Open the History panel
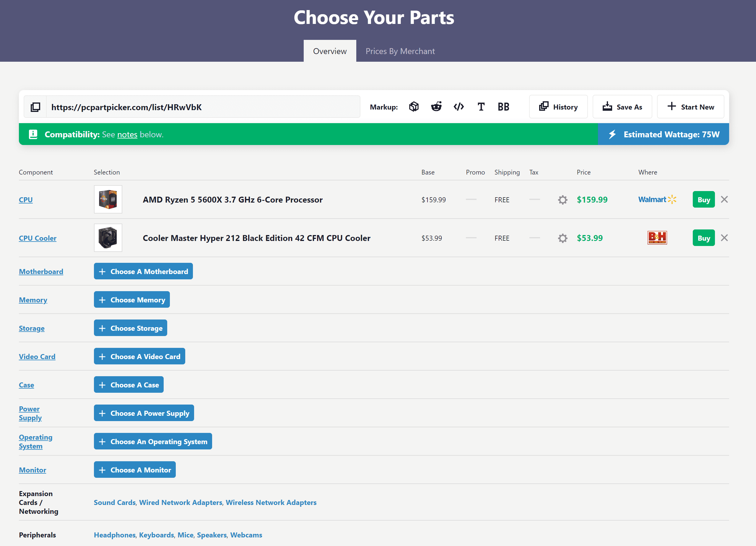 (558, 107)
